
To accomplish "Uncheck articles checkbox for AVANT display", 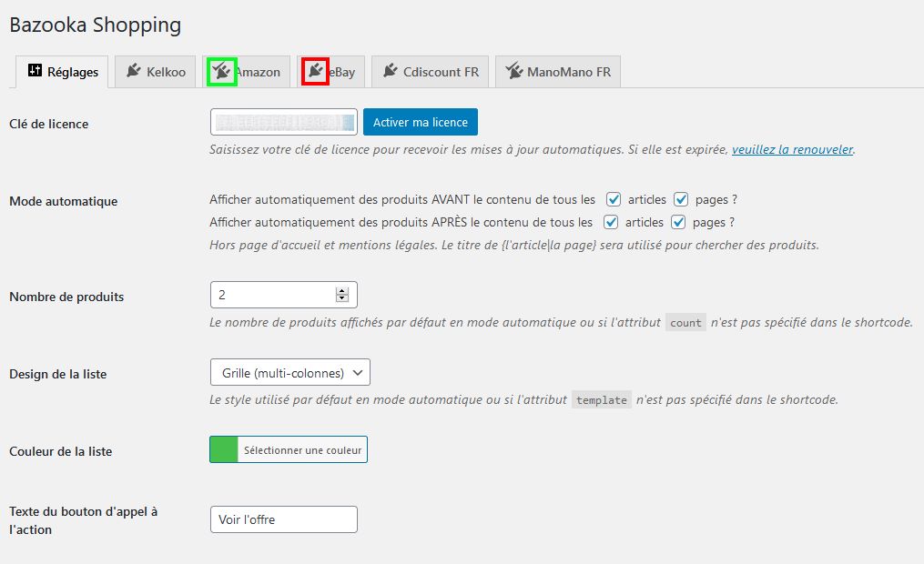I will 614,199.
